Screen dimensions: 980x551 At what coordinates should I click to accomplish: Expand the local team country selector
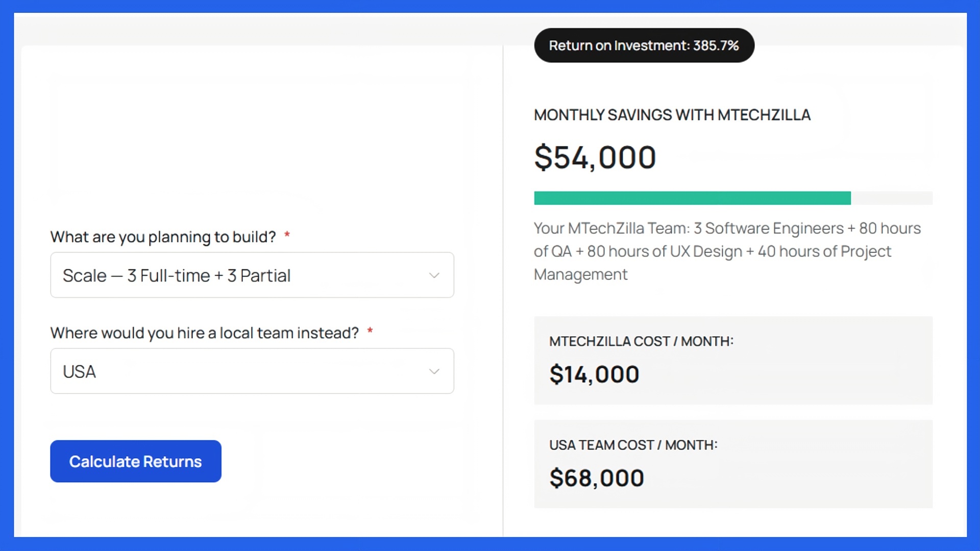tap(252, 371)
